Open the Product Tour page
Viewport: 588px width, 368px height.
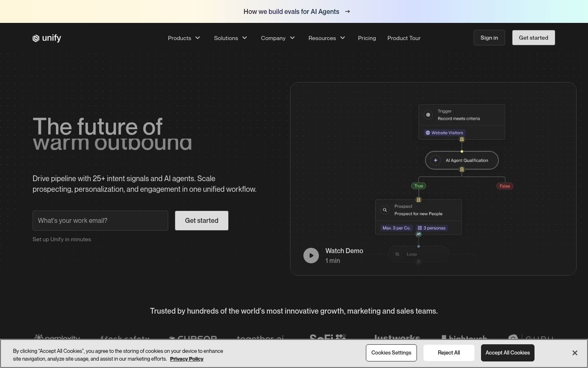coord(403,38)
